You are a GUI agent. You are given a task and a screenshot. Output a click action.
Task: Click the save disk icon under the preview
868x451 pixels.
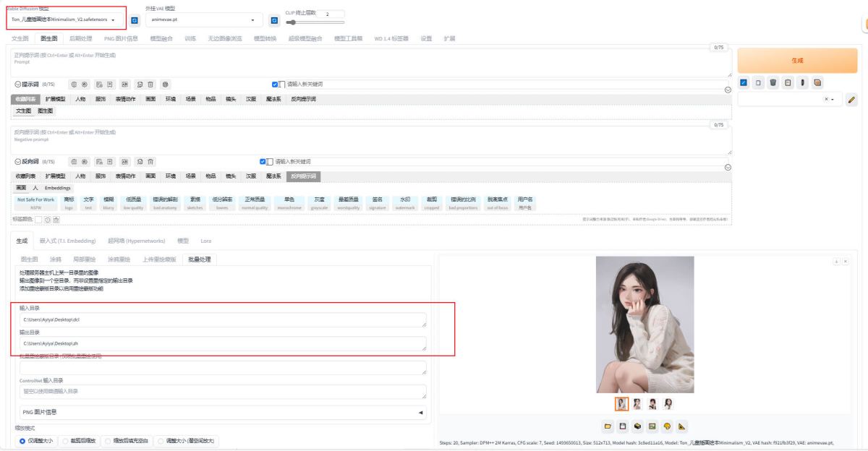point(623,426)
